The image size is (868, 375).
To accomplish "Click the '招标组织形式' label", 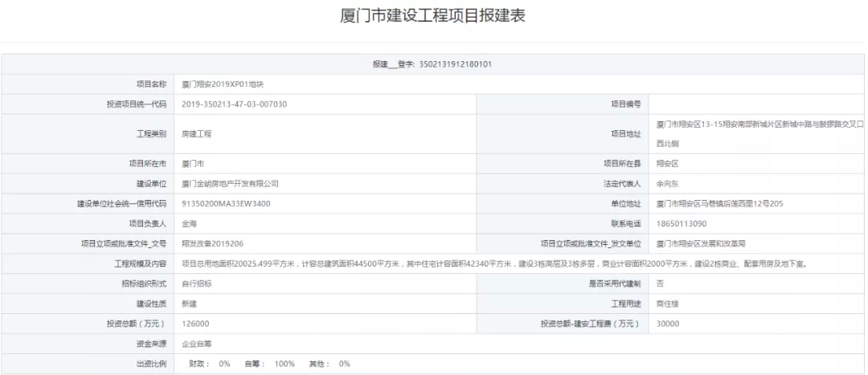I will click(x=144, y=283).
